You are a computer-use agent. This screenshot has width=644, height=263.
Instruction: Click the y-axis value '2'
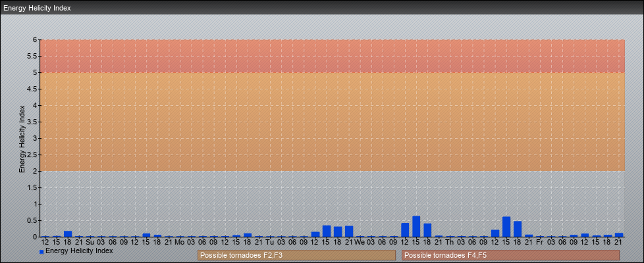36,171
